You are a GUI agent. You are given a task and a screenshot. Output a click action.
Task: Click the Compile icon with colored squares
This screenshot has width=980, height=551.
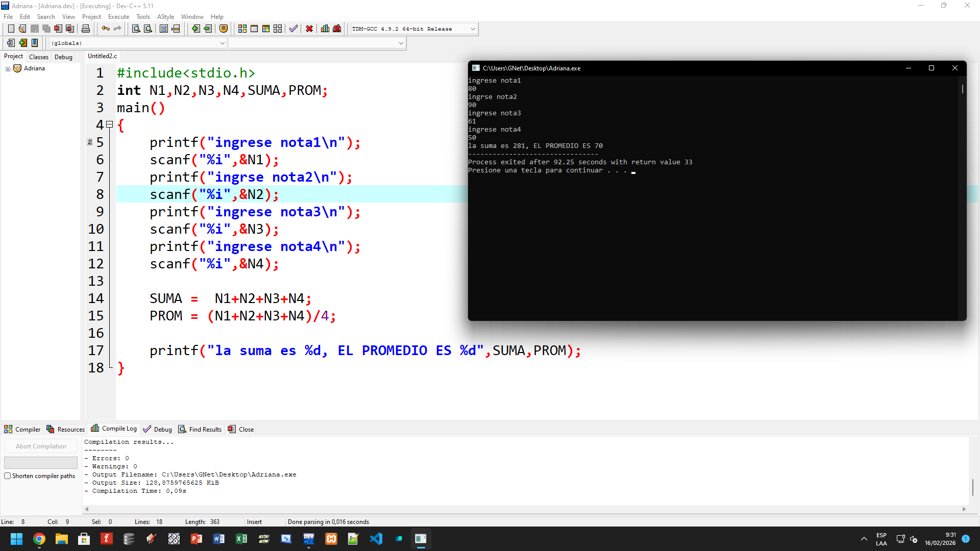[x=242, y=29]
